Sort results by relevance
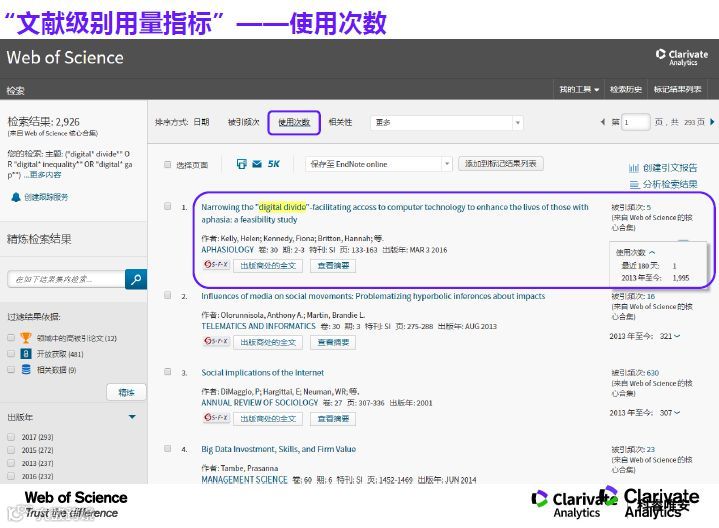This screenshot has width=719, height=528. click(340, 122)
